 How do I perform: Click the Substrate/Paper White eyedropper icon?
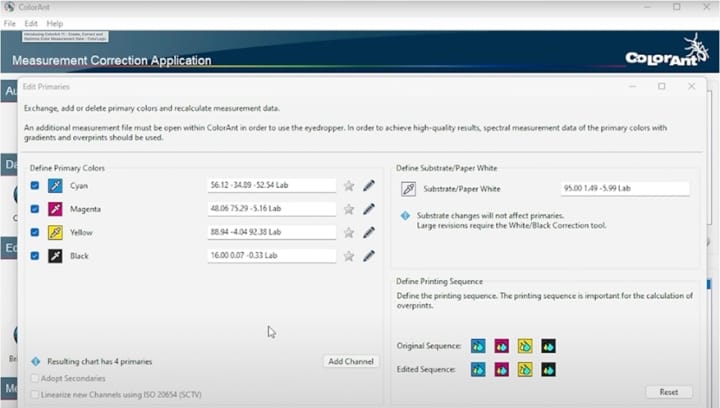click(408, 189)
